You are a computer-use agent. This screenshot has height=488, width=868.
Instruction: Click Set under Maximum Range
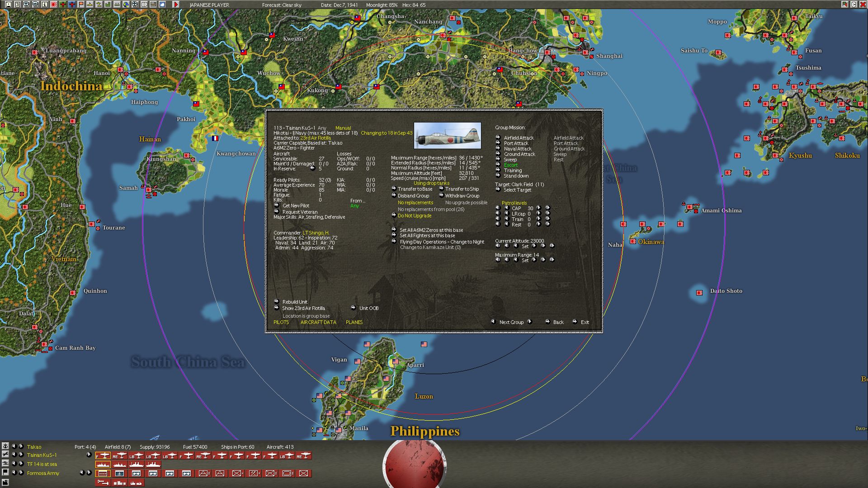point(525,260)
